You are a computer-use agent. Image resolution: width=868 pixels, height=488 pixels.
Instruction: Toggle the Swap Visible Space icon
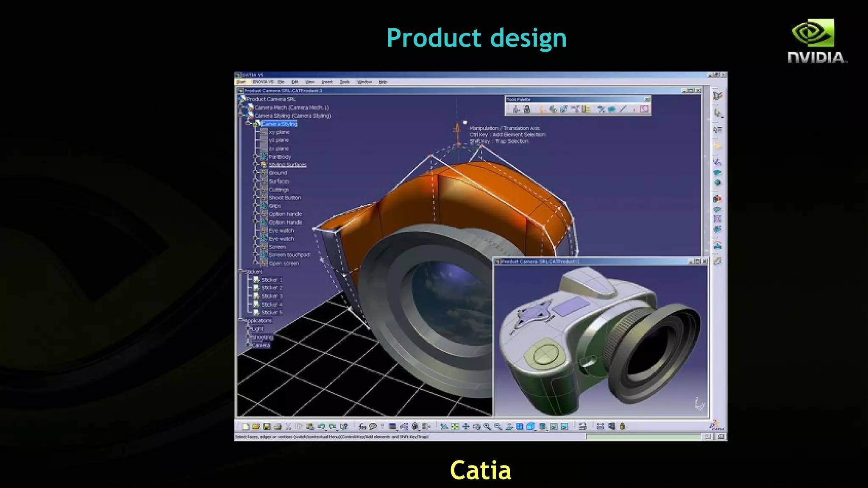564,426
